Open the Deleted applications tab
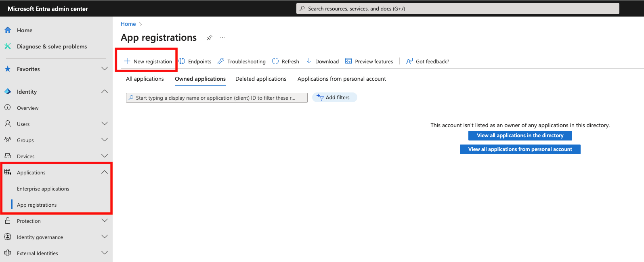 [x=261, y=79]
